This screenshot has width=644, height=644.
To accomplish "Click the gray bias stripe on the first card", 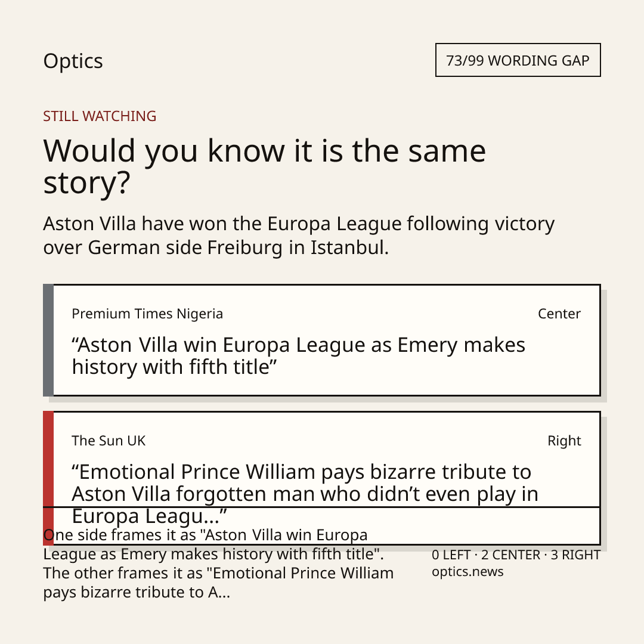I will (x=48, y=340).
